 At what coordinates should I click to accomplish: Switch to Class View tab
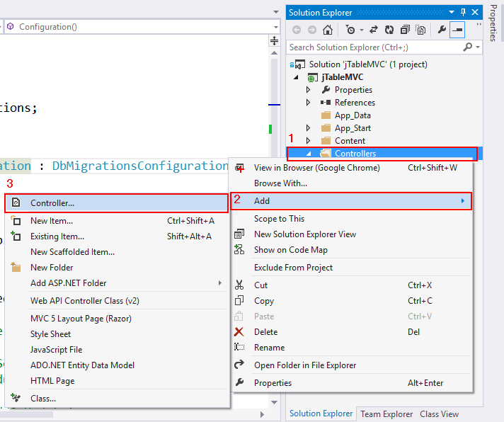tap(439, 414)
